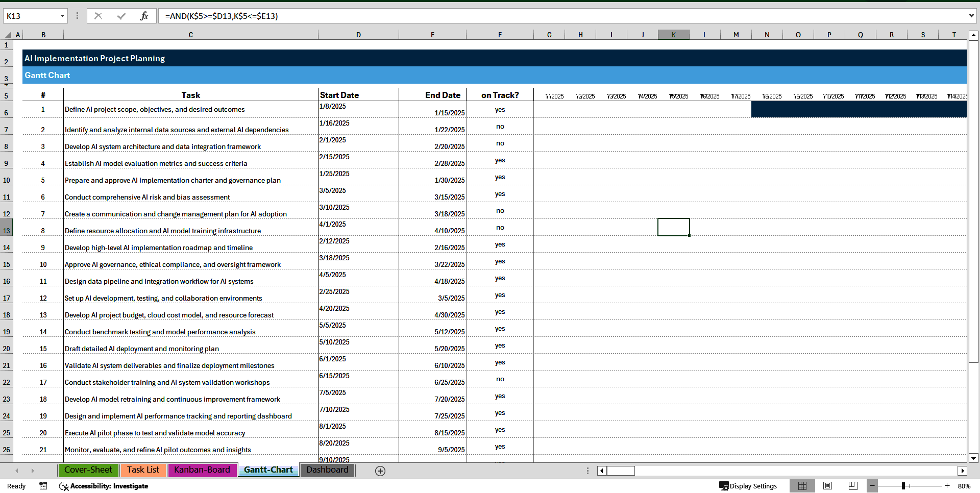Screen dimensions: 980x493
Task: Switch to the Task List sheet tab
Action: (143, 470)
